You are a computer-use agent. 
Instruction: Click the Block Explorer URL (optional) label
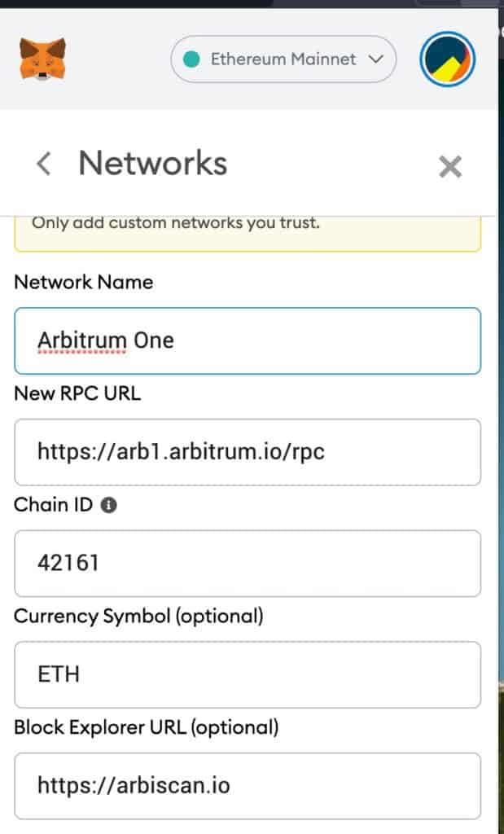pyautogui.click(x=147, y=727)
